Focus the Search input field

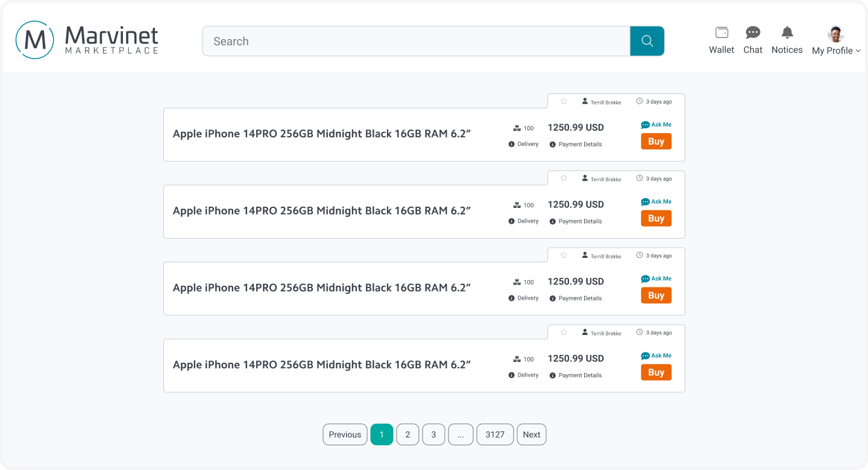417,41
